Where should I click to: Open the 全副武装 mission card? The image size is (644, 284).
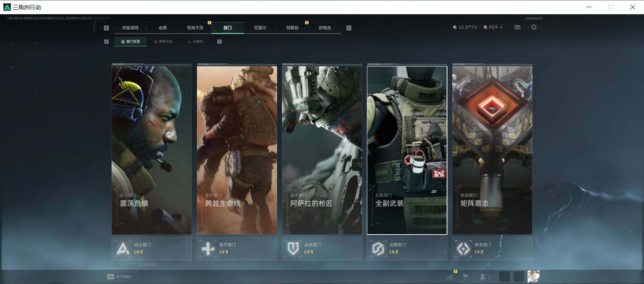point(407,150)
